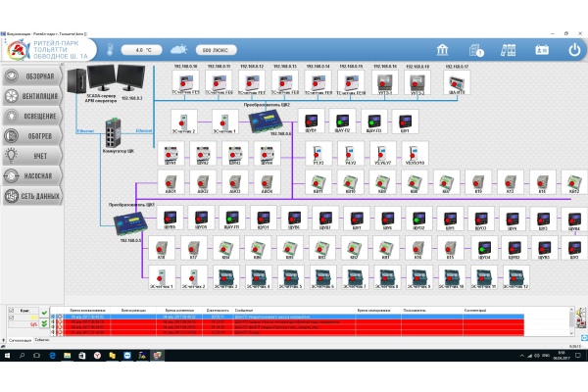Click the bank building icon in header

(443, 49)
